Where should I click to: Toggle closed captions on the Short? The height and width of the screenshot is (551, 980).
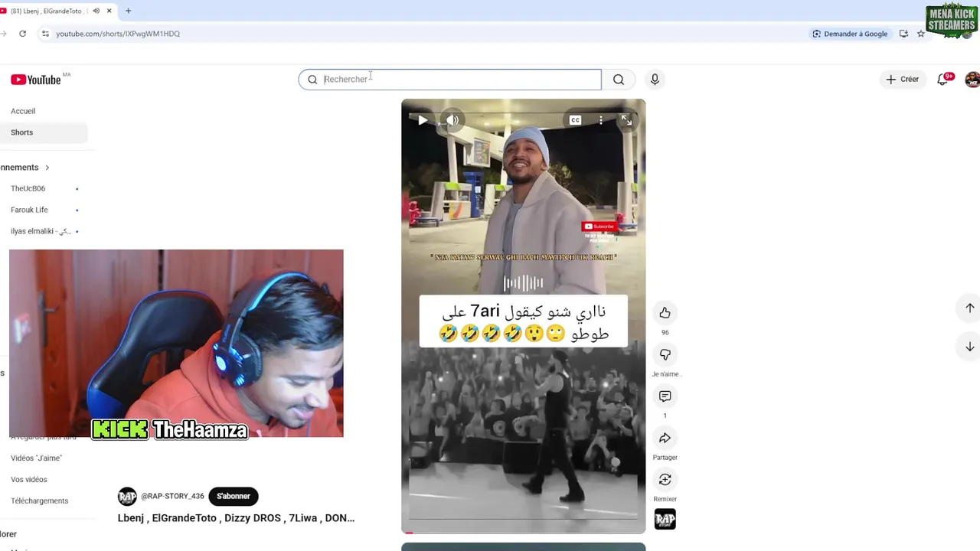575,120
